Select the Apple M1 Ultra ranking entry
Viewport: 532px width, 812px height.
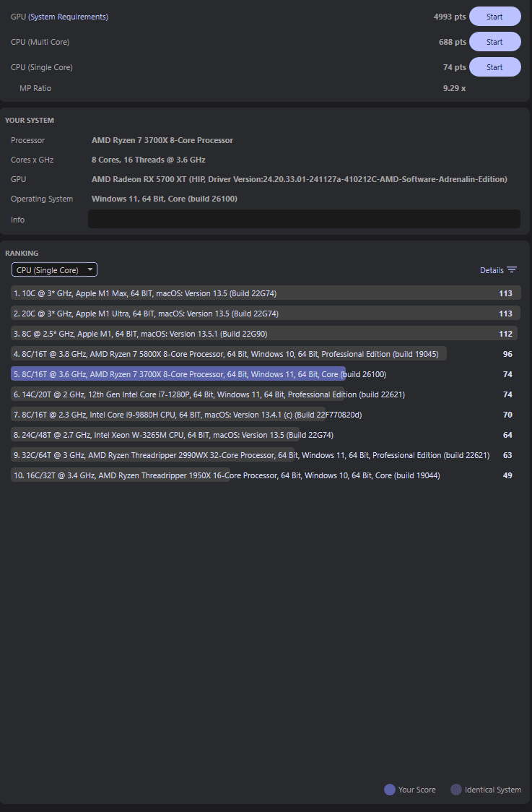[266, 314]
